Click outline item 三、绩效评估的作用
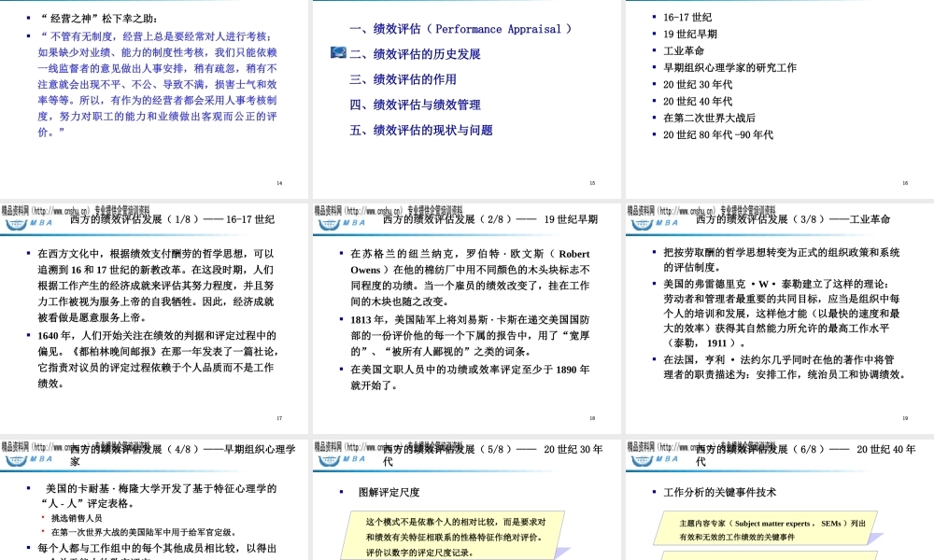This screenshot has height=560, width=934. (403, 79)
